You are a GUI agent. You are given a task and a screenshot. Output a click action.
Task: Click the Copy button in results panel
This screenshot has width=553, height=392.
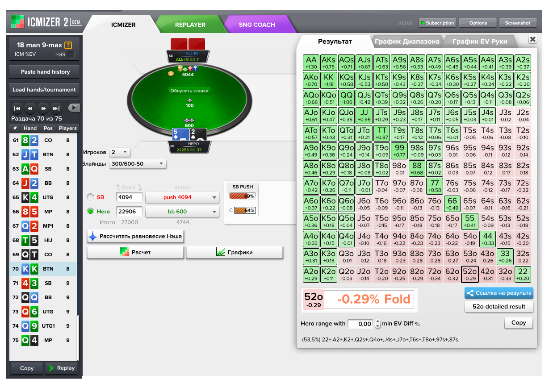pos(519,323)
